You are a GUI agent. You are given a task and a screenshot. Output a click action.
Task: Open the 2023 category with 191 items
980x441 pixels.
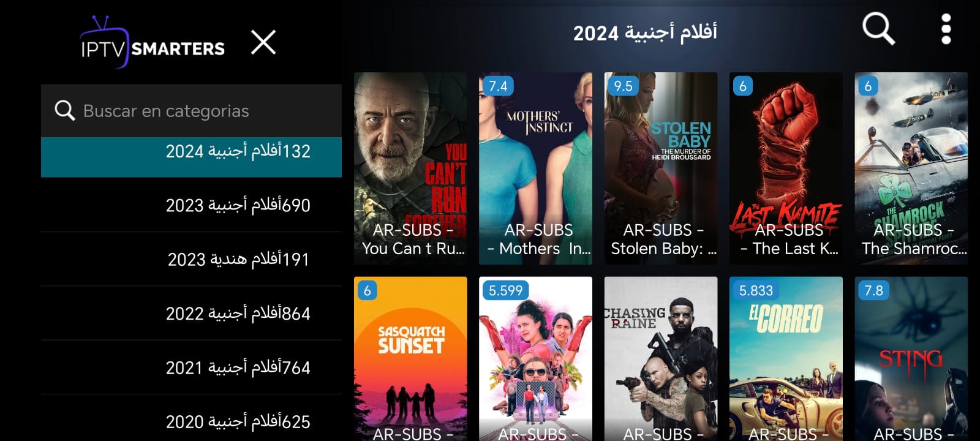coord(191,259)
